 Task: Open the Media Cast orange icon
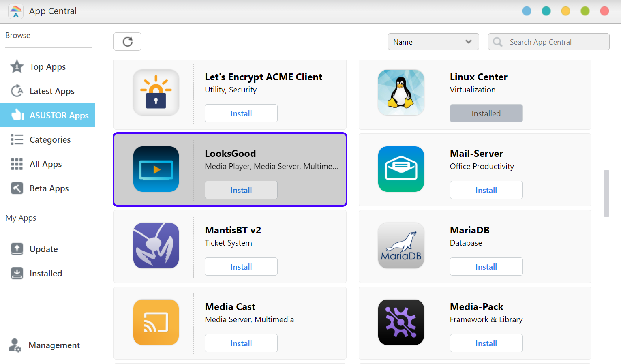click(x=156, y=322)
